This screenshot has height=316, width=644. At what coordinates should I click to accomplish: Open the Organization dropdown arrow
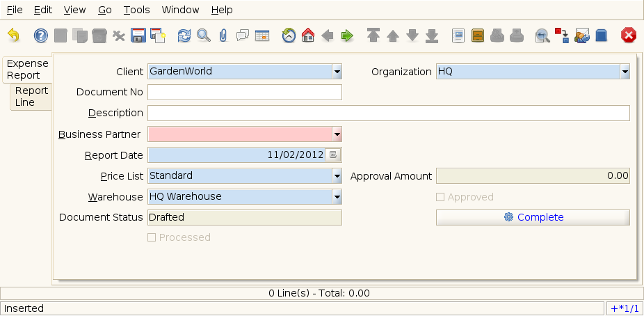tap(625, 72)
